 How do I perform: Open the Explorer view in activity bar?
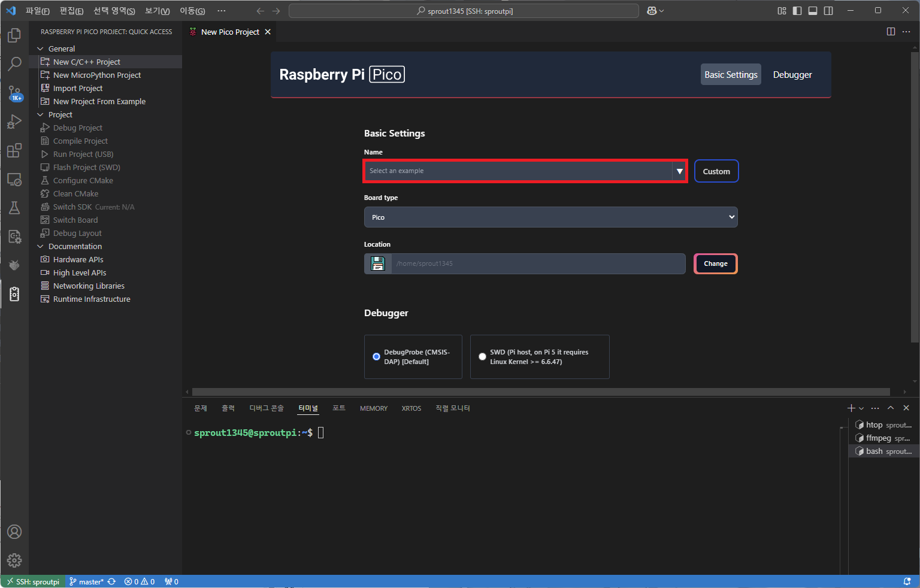point(14,35)
